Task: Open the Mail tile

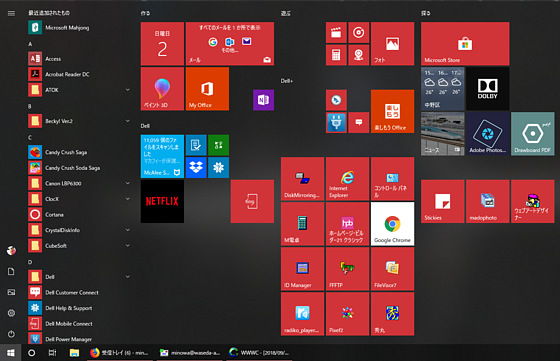Action: pyautogui.click(x=230, y=44)
